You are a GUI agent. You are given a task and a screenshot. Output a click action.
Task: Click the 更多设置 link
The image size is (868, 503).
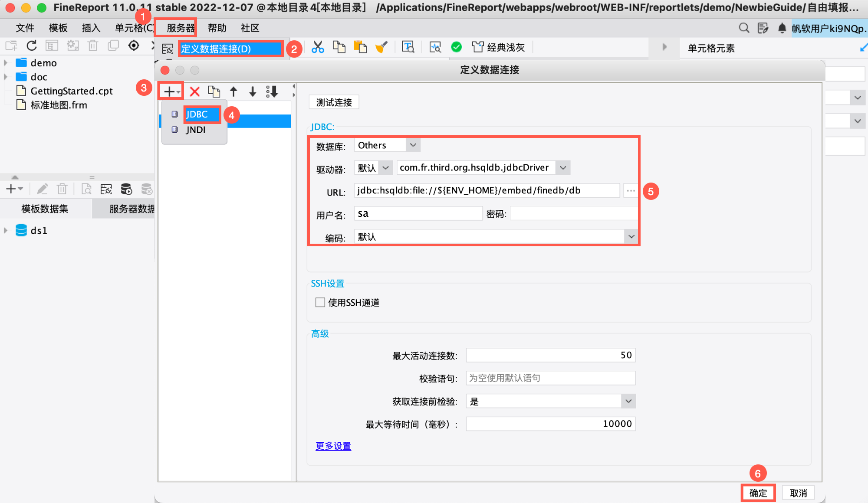333,446
